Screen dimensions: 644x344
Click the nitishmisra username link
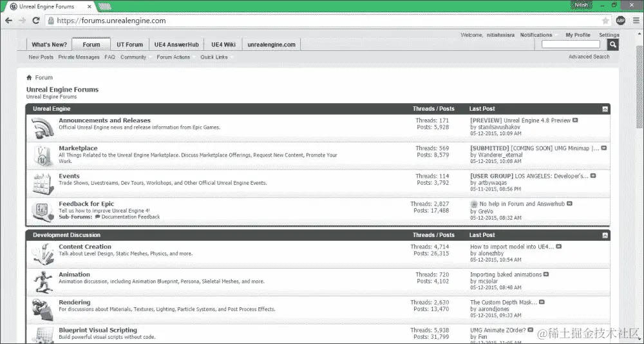pyautogui.click(x=500, y=35)
